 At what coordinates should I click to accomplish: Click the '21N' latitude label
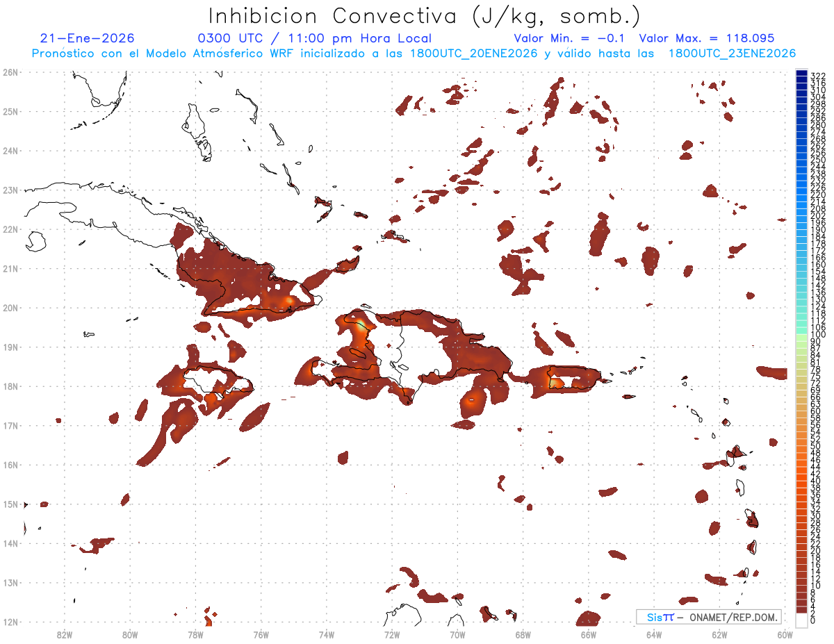pos(10,268)
